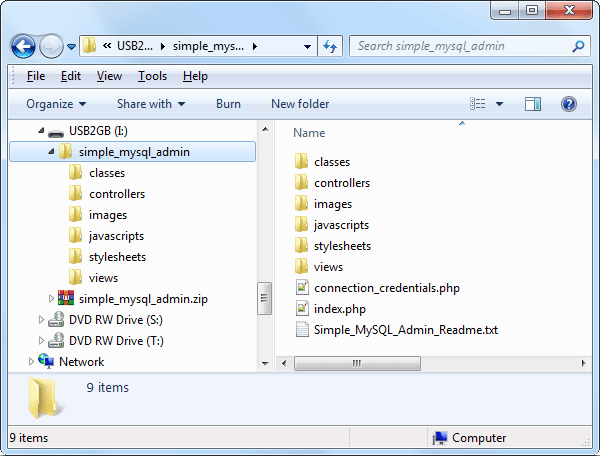The height and width of the screenshot is (456, 600).
Task: Expand the address bar history dropdown
Action: point(307,47)
